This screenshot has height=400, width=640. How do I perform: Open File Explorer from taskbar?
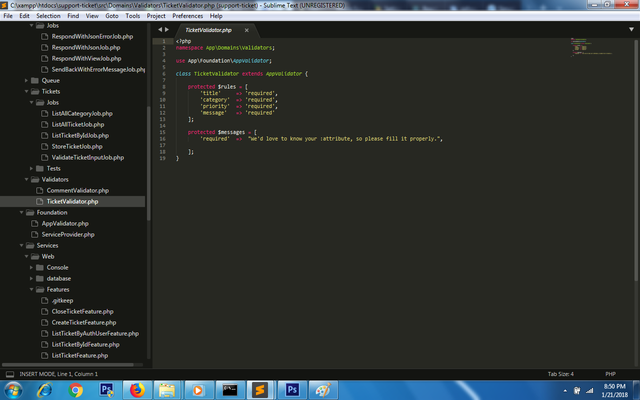[x=167, y=390]
